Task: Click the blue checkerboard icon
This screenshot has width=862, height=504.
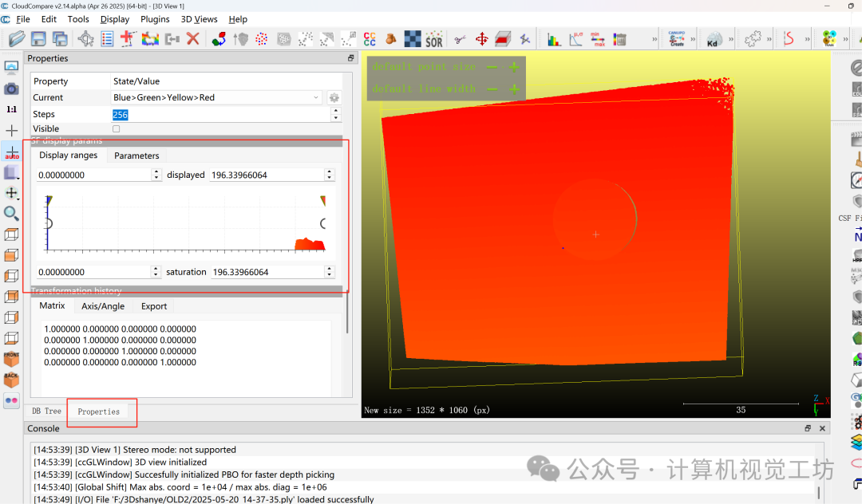Action: [x=413, y=39]
